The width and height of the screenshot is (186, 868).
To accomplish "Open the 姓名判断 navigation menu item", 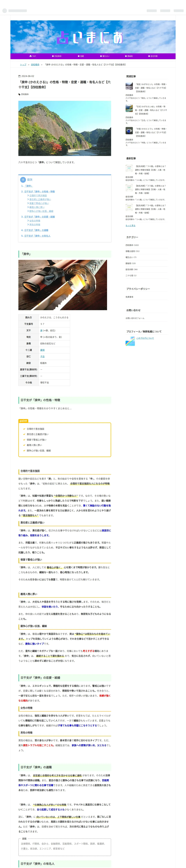I will point(153,56).
